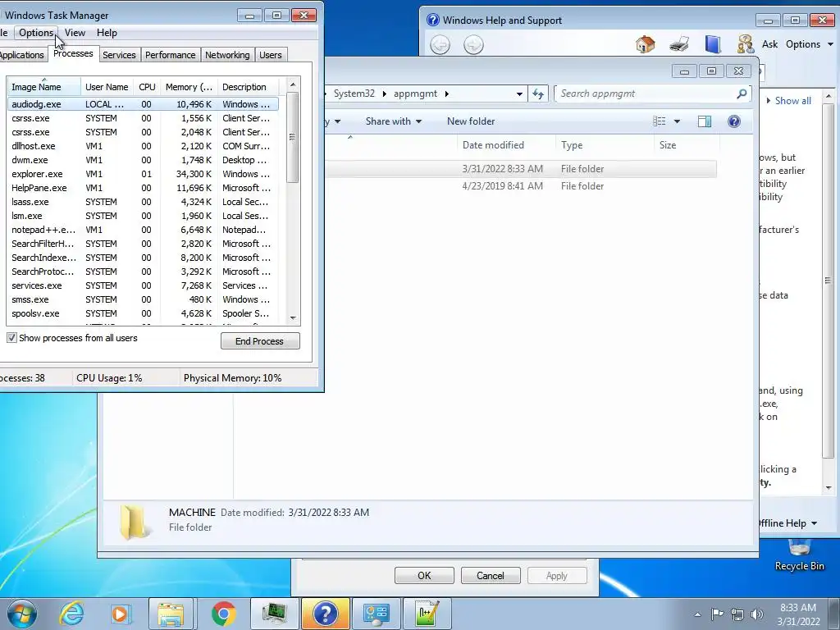Open the Control Panel taskbar icon
Viewport: 840px width, 630px height.
tap(376, 614)
